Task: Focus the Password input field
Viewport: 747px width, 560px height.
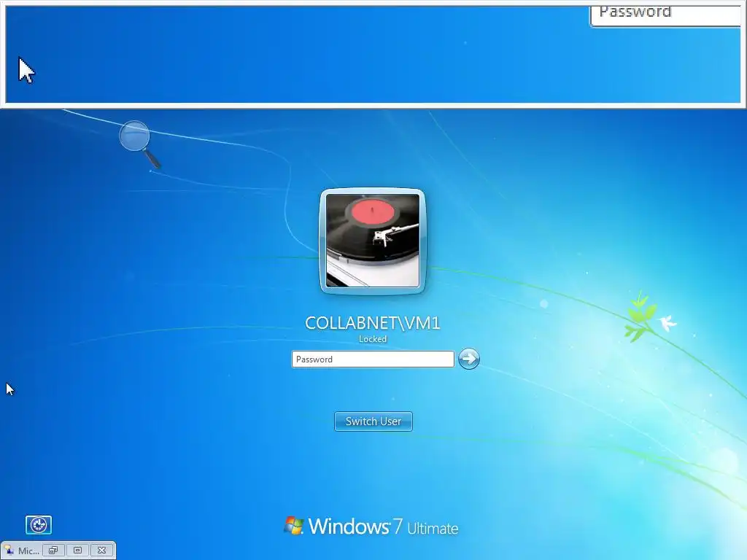Action: click(x=373, y=359)
